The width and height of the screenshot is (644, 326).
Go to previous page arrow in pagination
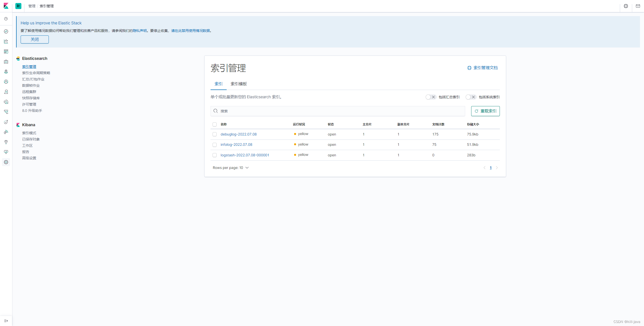tap(485, 168)
